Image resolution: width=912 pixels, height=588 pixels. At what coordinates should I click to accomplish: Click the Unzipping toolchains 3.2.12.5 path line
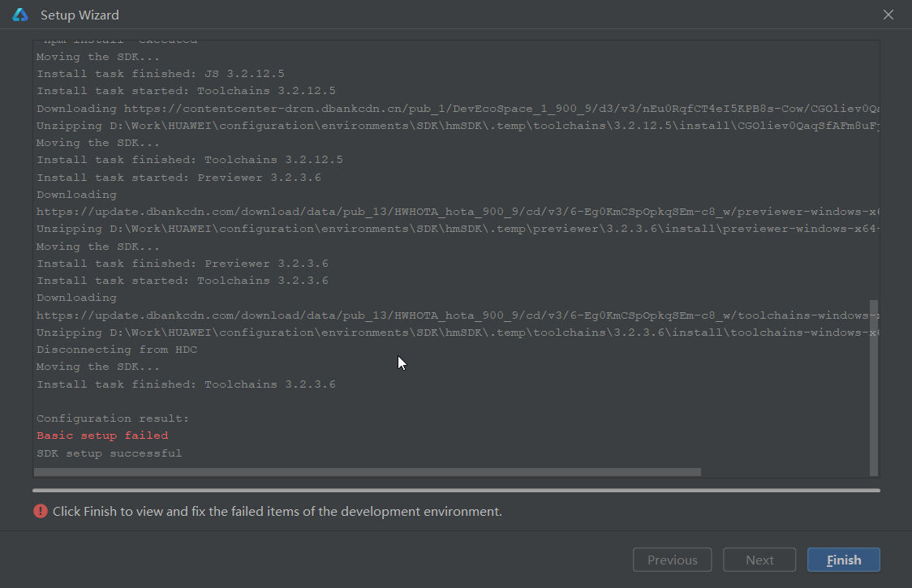[x=458, y=126]
